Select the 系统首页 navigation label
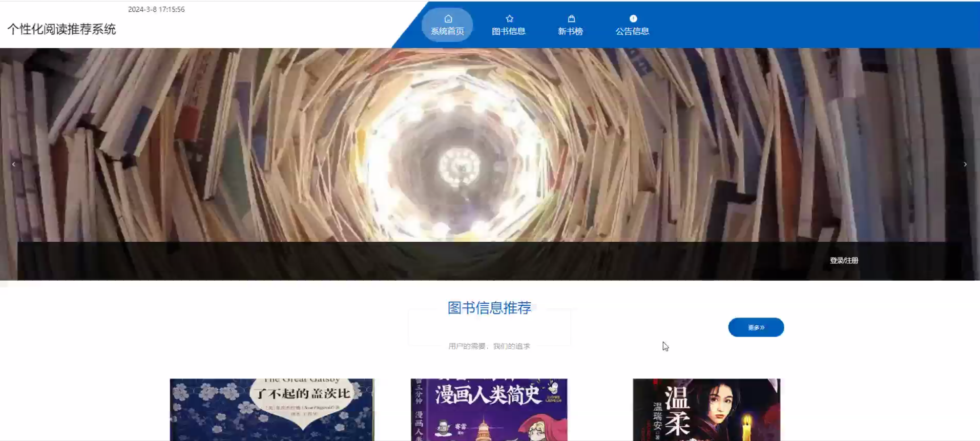Image resolution: width=980 pixels, height=441 pixels. (447, 31)
